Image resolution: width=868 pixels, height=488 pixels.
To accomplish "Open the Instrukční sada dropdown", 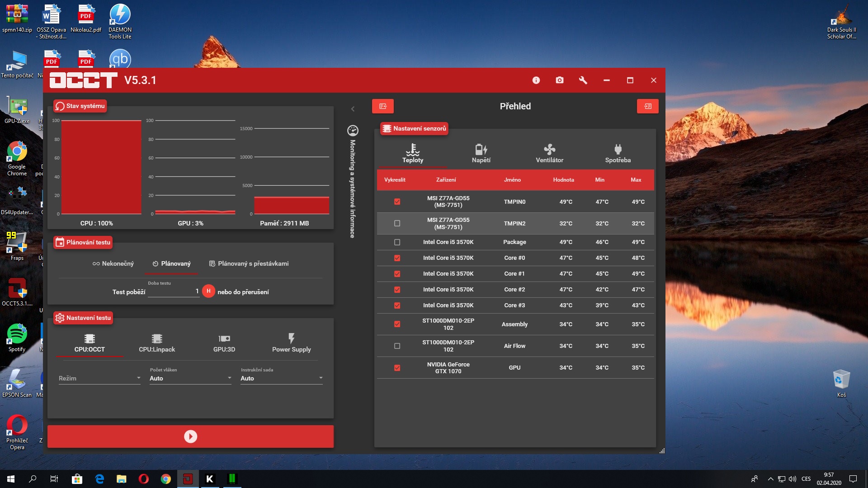I will click(x=281, y=378).
